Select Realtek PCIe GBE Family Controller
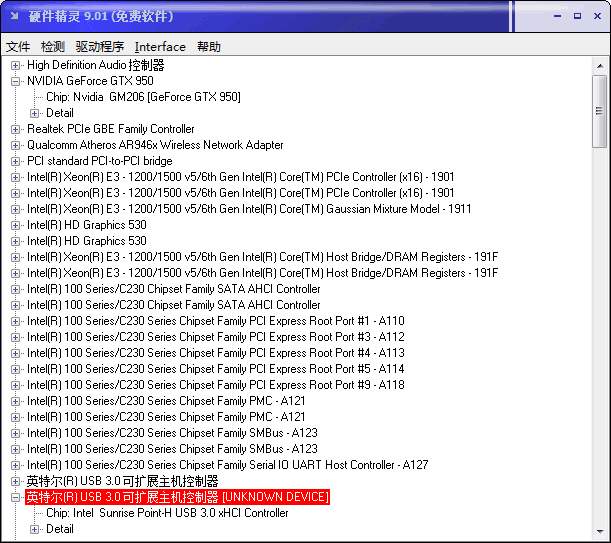Image resolution: width=611 pixels, height=543 pixels. click(x=111, y=129)
